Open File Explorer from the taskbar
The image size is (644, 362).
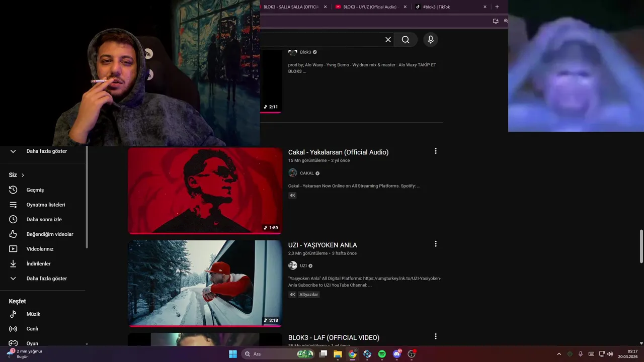(338, 354)
